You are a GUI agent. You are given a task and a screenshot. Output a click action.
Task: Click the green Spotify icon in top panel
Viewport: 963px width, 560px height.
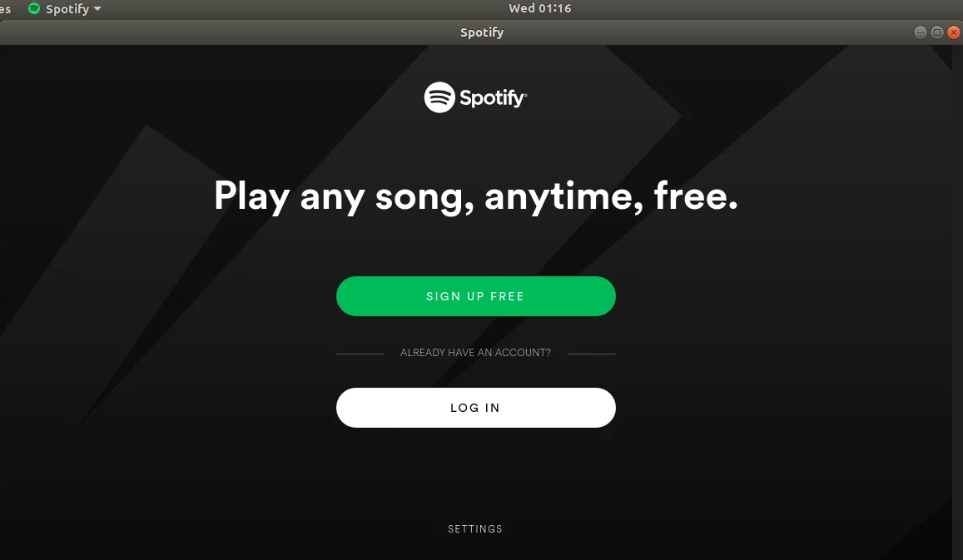34,8
